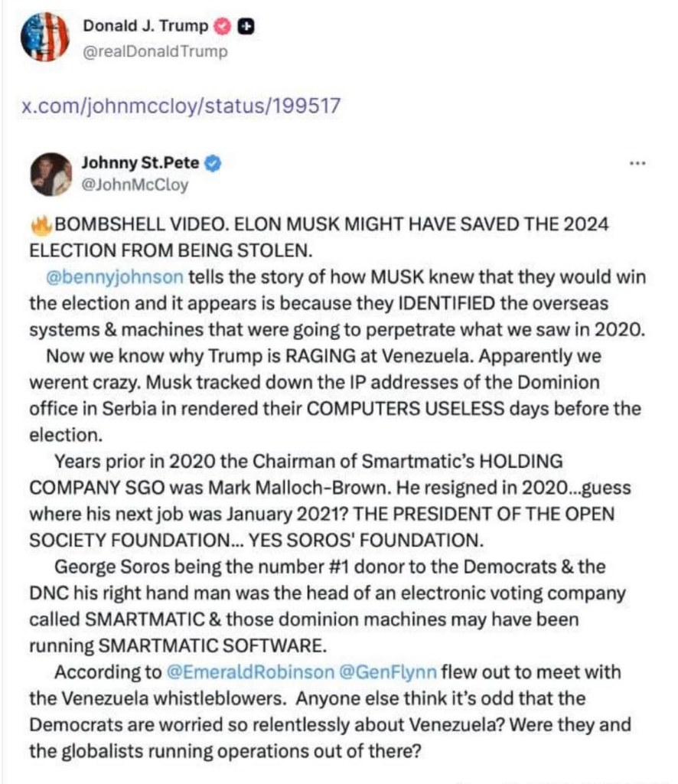Open the three-dot more options menu
The width and height of the screenshot is (678, 784).
[637, 163]
